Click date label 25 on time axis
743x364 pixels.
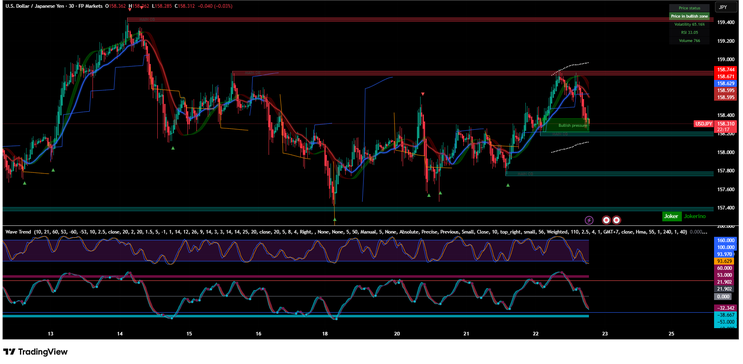click(671, 334)
